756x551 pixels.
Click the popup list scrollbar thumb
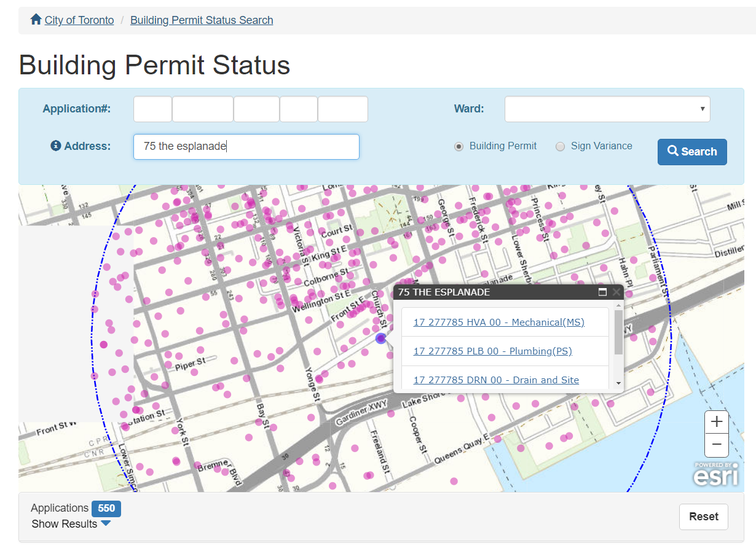pos(618,332)
